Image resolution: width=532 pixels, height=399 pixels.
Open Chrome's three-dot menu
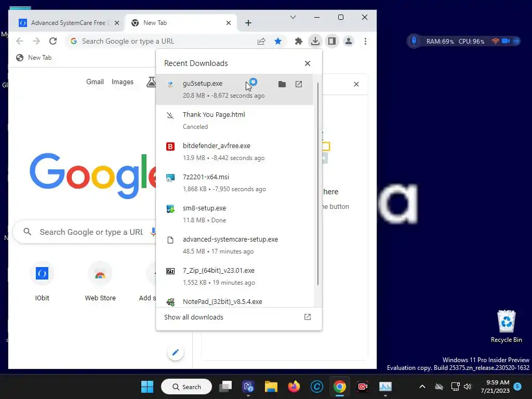coord(365,42)
